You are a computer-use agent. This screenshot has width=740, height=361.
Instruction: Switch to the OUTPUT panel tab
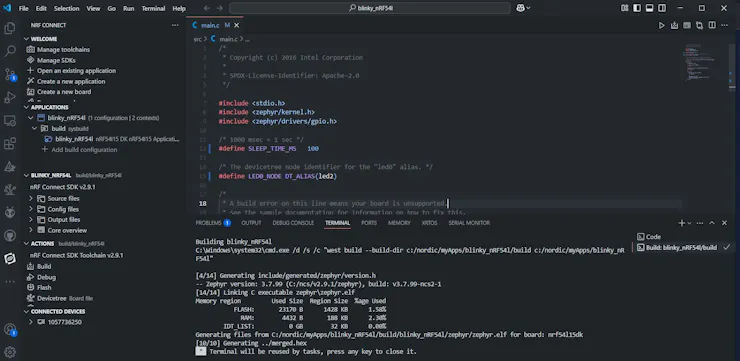point(251,223)
